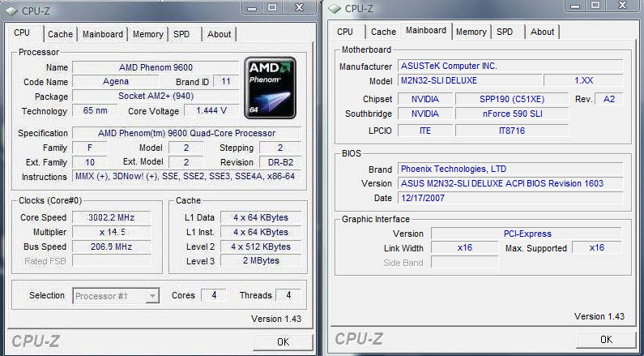Switch to SPD tab in right CPU-Z window
The image size is (644, 356).
[505, 32]
